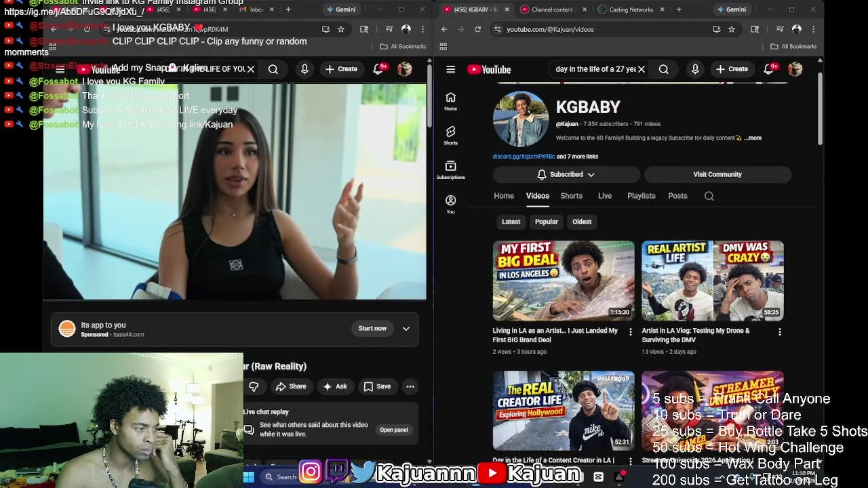Viewport: 868px width, 488px height.
Task: Open options menu for Testing My Drone video
Action: [780, 332]
